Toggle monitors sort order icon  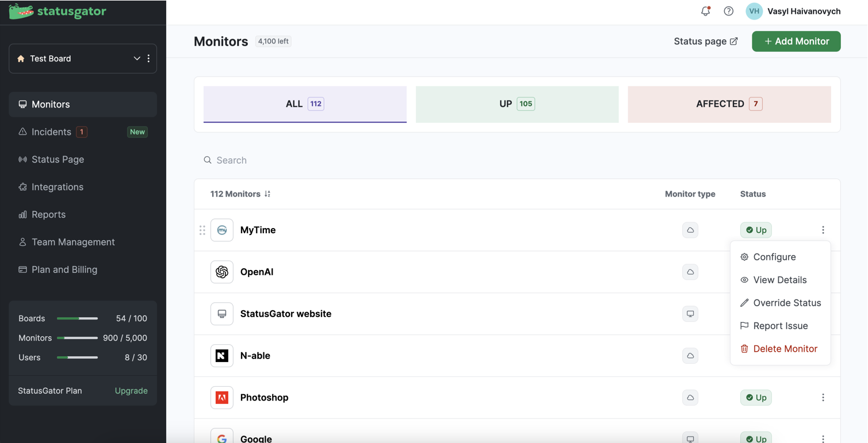[267, 194]
